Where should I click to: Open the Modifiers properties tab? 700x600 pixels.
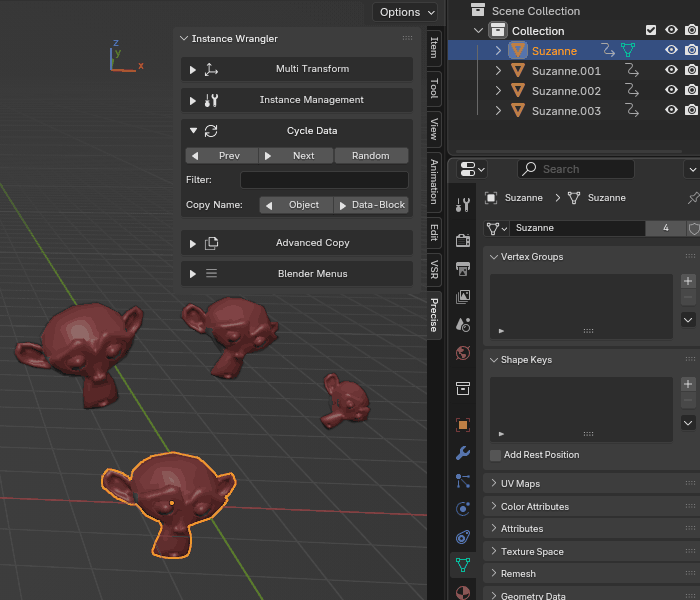pos(463,453)
